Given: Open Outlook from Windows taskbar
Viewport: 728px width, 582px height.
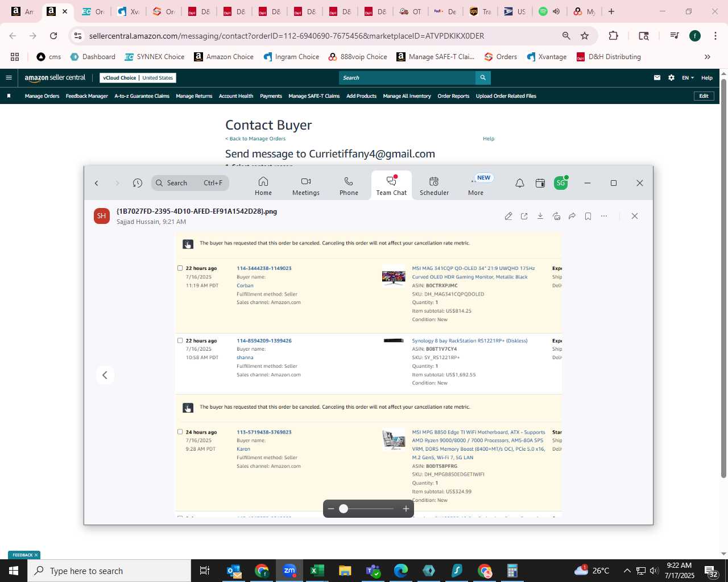Looking at the screenshot, I should (234, 571).
